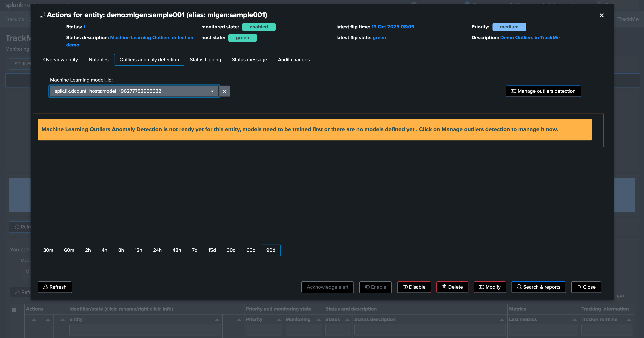Screen dimensions: 644x338
Task: Click the Close button in the footer
Action: point(586,287)
